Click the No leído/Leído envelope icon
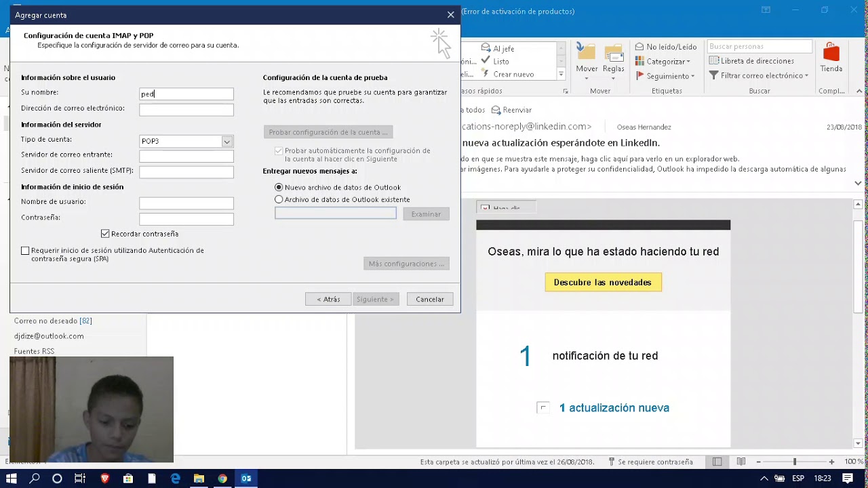This screenshot has width=868, height=488. click(639, 47)
